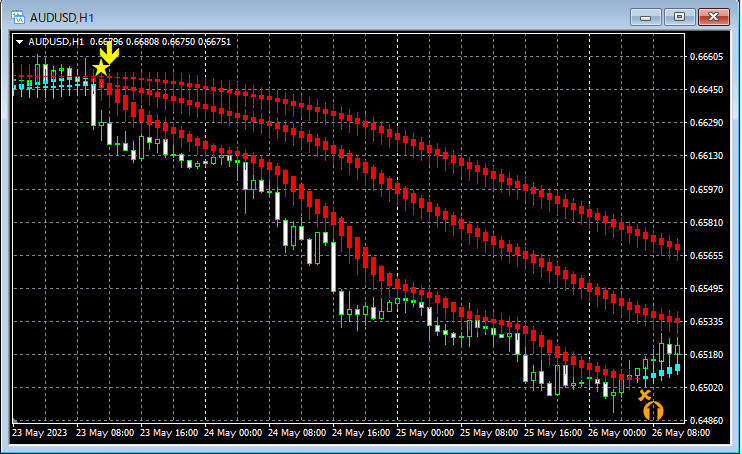
Task: Maximize the AUDUSD,H1 chart window
Action: coord(680,18)
